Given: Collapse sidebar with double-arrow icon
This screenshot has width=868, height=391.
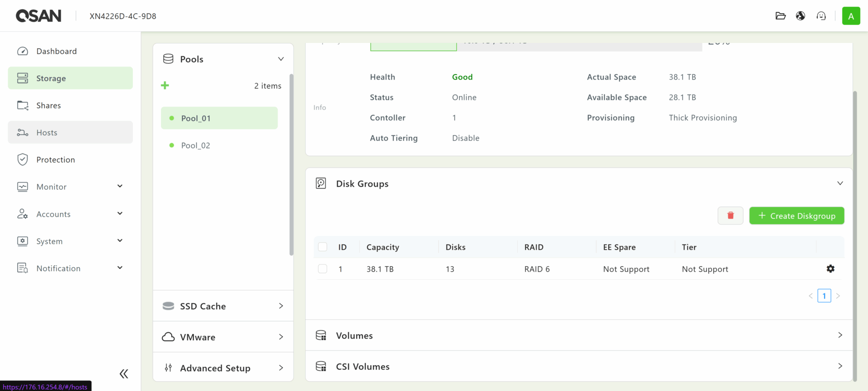Looking at the screenshot, I should coord(123,374).
